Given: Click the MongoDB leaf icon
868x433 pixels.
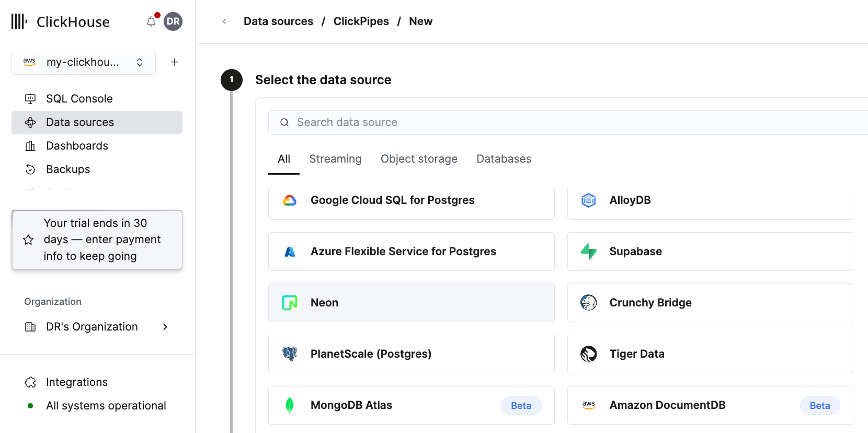Looking at the screenshot, I should 290,405.
